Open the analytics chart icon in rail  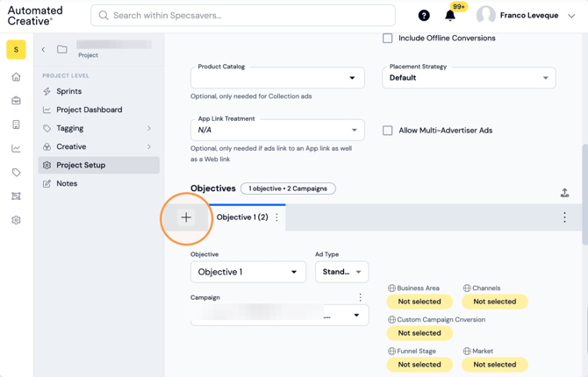pyautogui.click(x=16, y=148)
